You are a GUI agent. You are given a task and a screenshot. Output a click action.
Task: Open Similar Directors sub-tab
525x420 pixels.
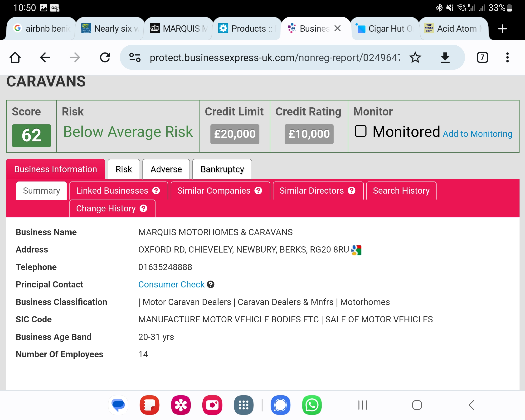(318, 191)
